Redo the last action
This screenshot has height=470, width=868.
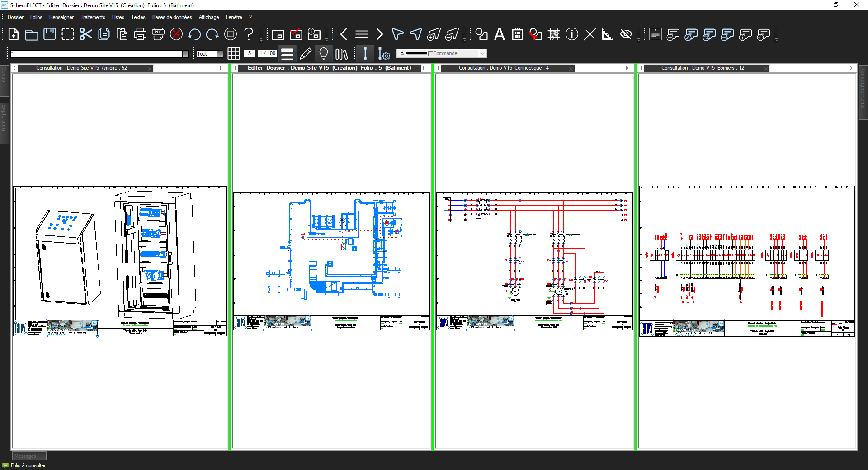(212, 34)
